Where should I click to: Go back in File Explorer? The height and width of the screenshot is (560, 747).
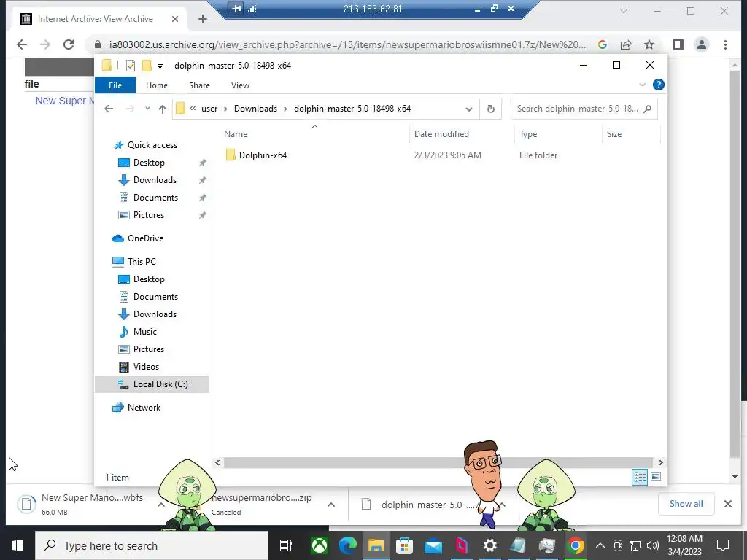[x=109, y=109]
